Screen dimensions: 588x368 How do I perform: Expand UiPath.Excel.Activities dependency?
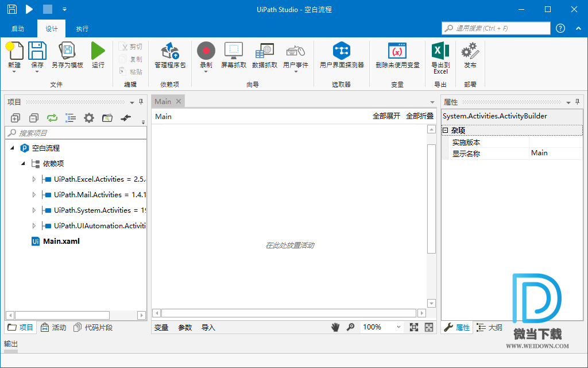[x=34, y=179]
